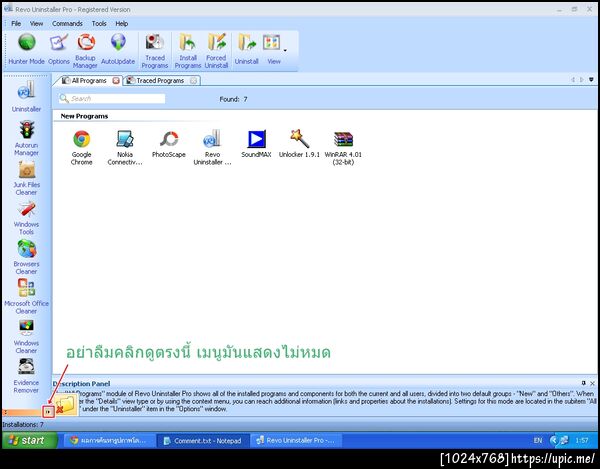
Task: Click the system tray clock
Action: 582,441
